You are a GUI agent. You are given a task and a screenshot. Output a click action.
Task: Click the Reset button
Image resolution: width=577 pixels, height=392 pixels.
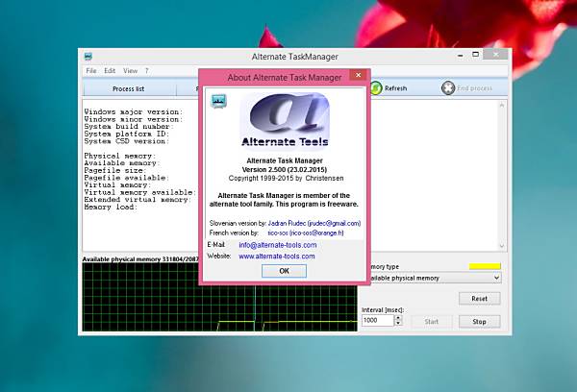coord(480,299)
